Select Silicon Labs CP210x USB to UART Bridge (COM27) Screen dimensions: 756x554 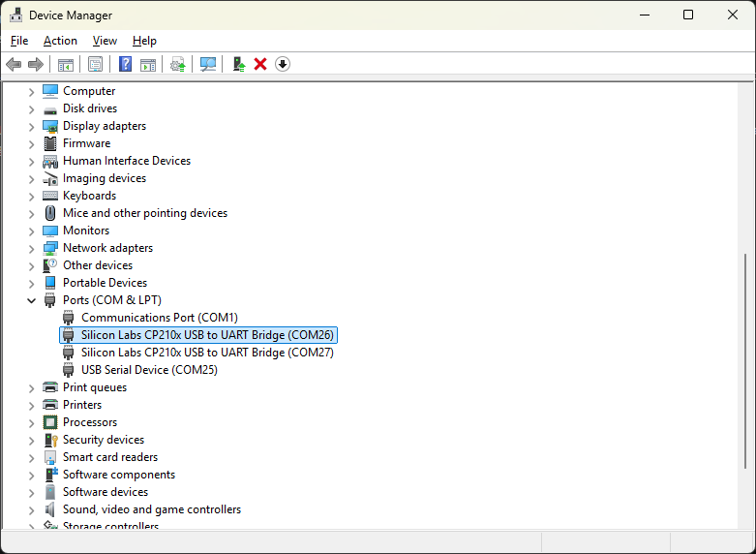(x=198, y=353)
